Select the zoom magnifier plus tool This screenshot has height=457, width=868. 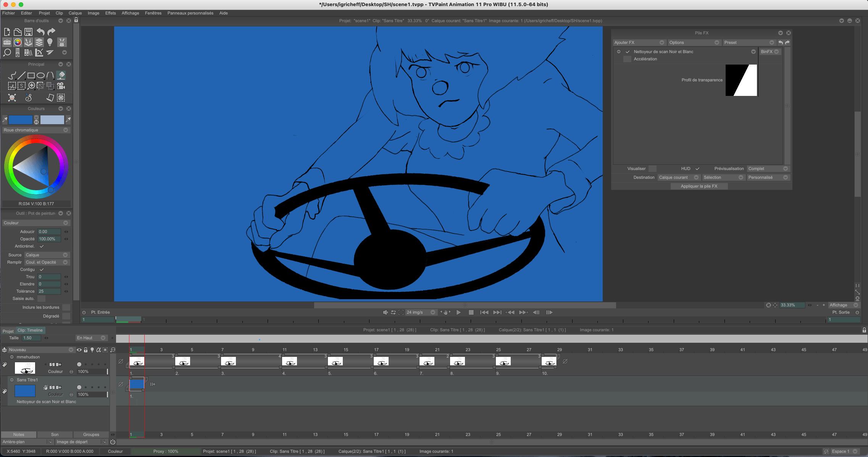click(32, 86)
